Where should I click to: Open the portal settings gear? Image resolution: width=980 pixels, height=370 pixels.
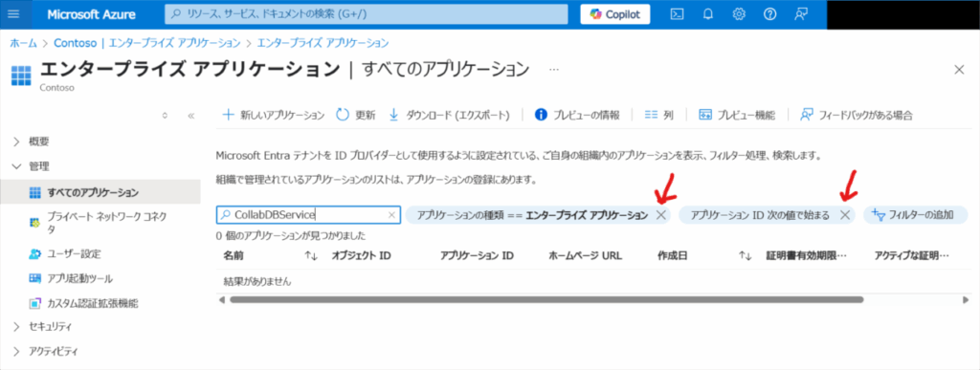click(739, 14)
